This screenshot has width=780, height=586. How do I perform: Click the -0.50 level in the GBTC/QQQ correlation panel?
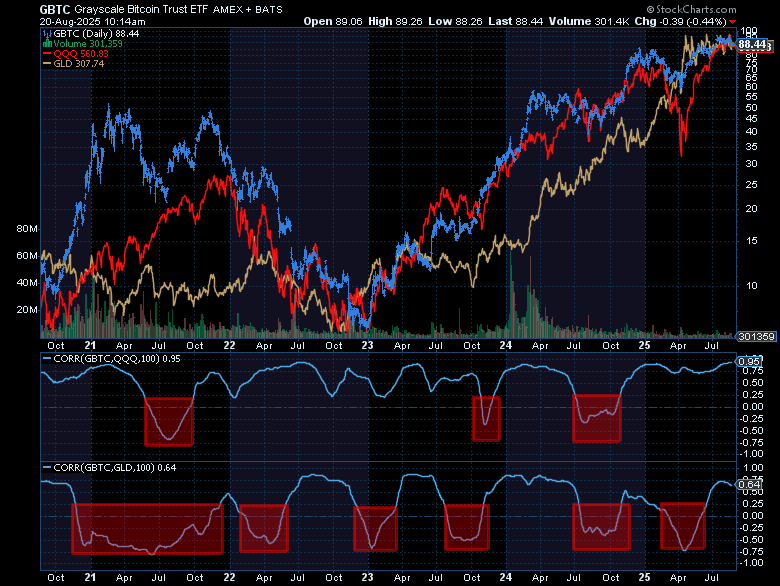click(751, 431)
